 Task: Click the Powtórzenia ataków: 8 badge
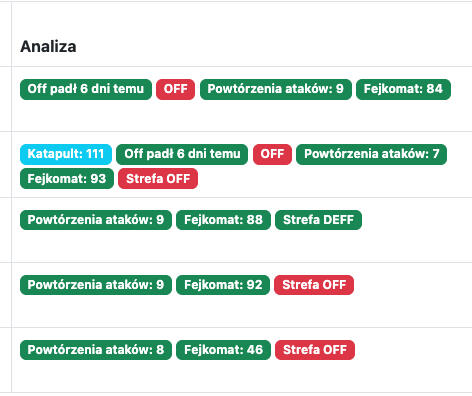tap(96, 350)
